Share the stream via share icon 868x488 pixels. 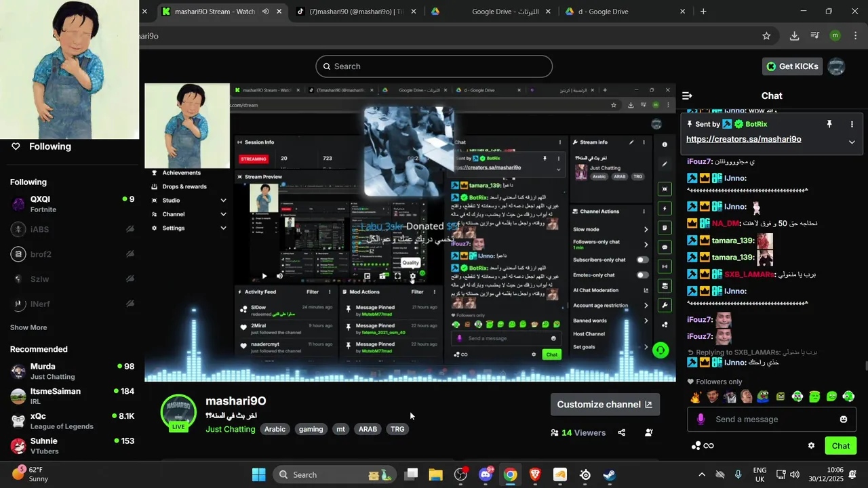pos(622,432)
